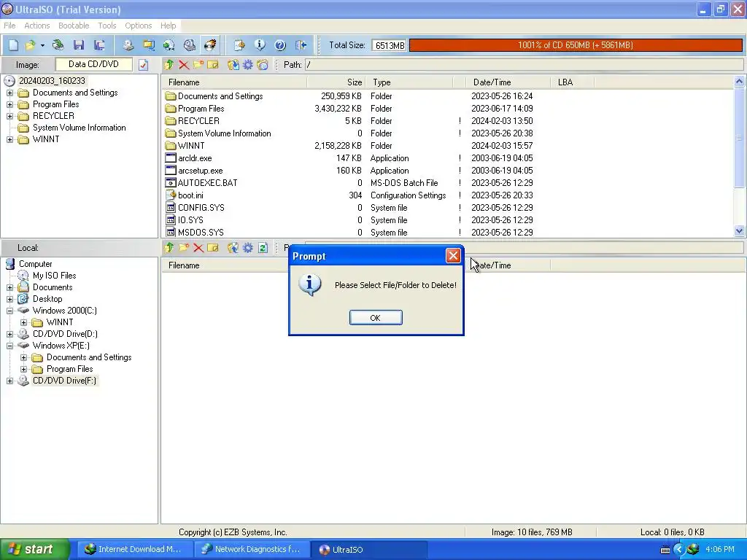Viewport: 747px width, 560px height.
Task: Click the Open file folder icon
Action: pos(31,45)
